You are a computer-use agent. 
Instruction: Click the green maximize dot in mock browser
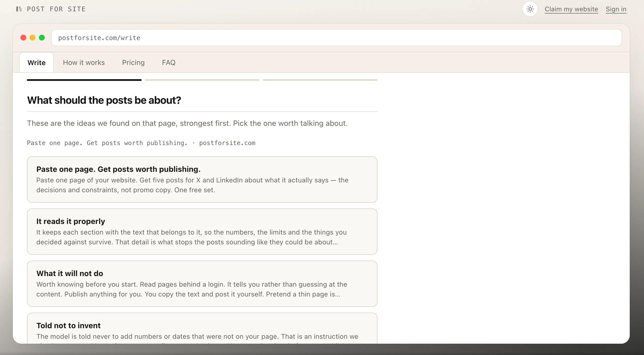[x=42, y=38]
